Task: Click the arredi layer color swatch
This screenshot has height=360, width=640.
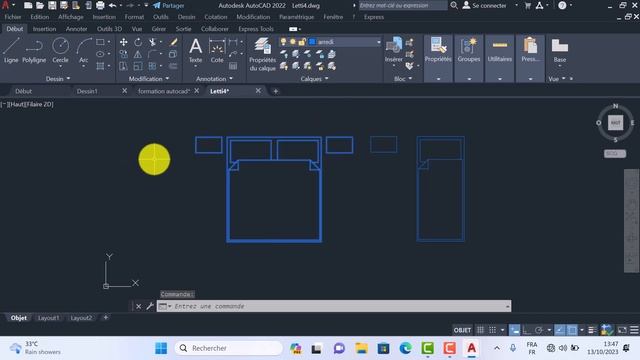Action: coord(312,42)
